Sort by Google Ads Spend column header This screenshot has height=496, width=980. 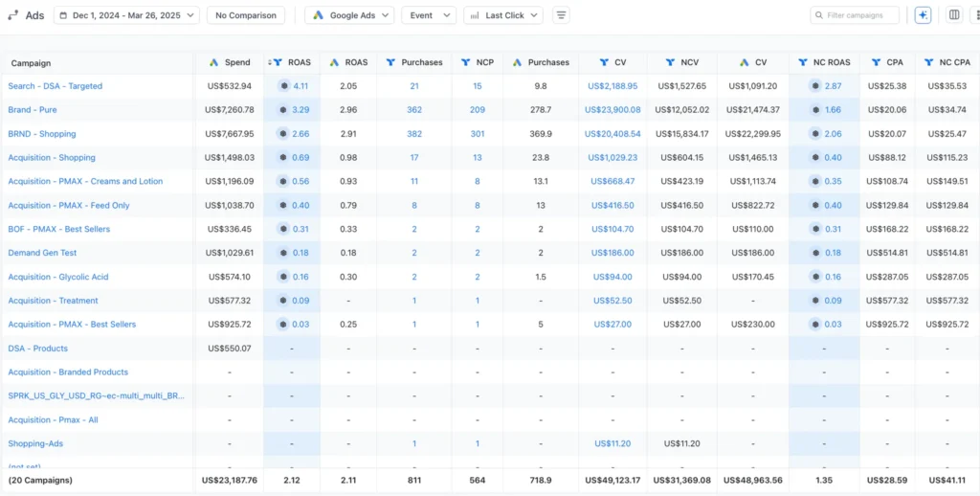click(x=229, y=62)
